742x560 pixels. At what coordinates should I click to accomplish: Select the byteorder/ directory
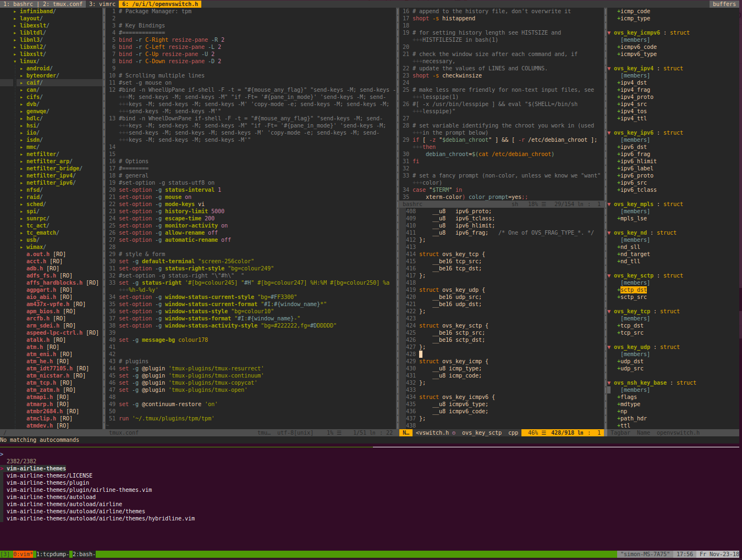pos(42,75)
